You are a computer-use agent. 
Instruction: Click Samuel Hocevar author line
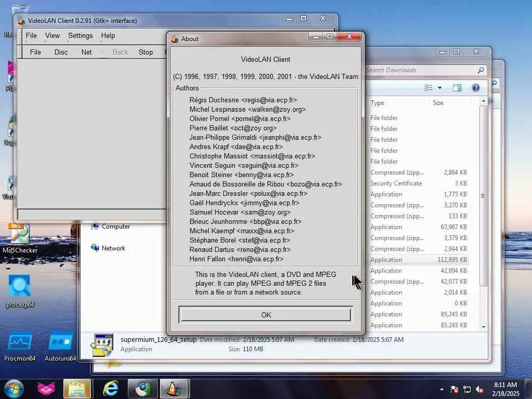click(240, 212)
